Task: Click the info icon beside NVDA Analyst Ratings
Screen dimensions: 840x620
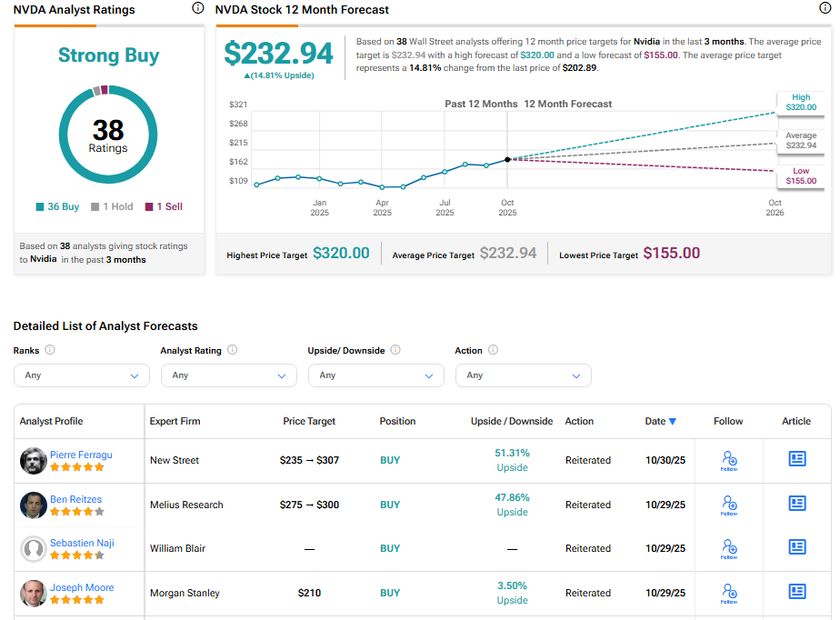Action: point(198,8)
